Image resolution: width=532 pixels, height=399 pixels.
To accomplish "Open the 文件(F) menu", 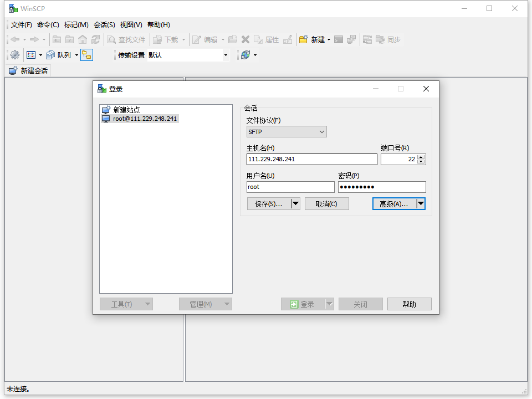I will [22, 25].
